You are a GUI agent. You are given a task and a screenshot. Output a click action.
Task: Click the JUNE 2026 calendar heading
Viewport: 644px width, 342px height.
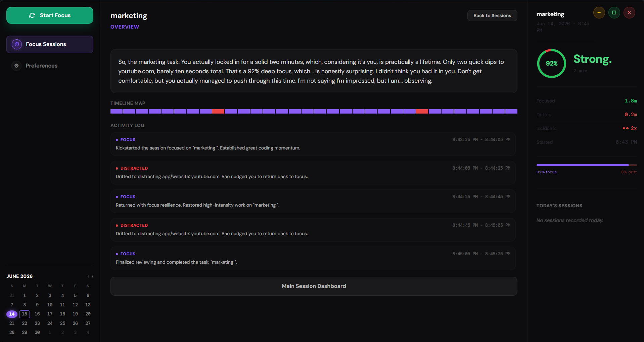click(19, 276)
